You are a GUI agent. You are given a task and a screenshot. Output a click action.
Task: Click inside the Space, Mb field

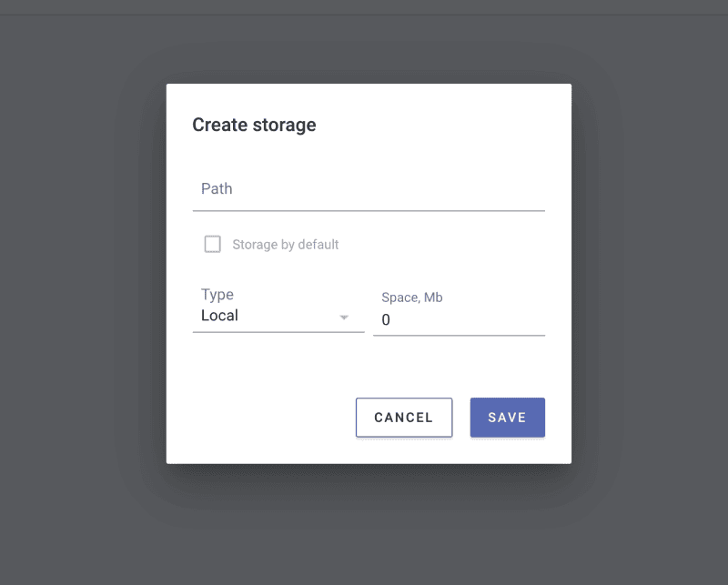pyautogui.click(x=455, y=319)
